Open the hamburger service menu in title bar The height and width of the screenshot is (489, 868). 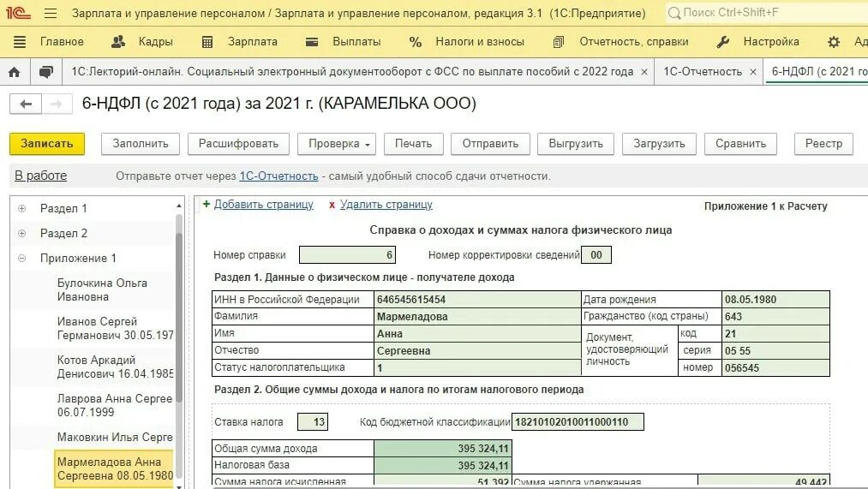(x=51, y=13)
